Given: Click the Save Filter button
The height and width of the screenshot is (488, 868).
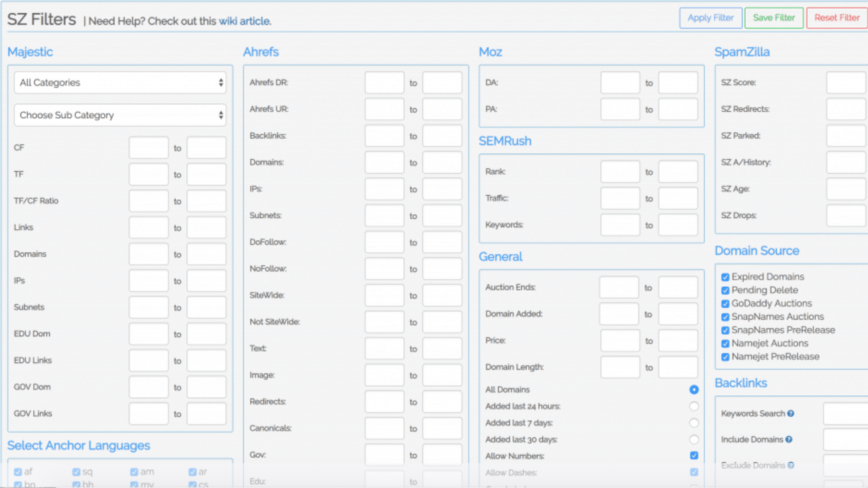Looking at the screenshot, I should [774, 18].
